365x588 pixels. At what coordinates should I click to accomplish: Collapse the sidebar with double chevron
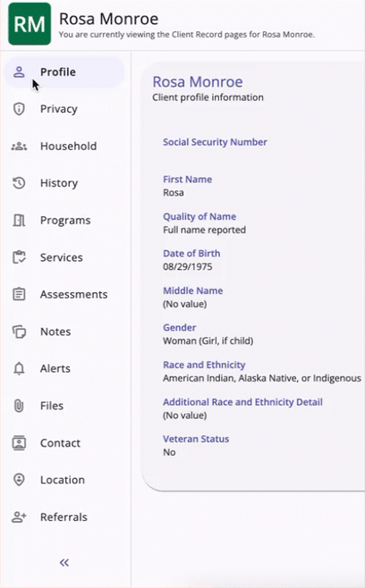click(x=64, y=562)
